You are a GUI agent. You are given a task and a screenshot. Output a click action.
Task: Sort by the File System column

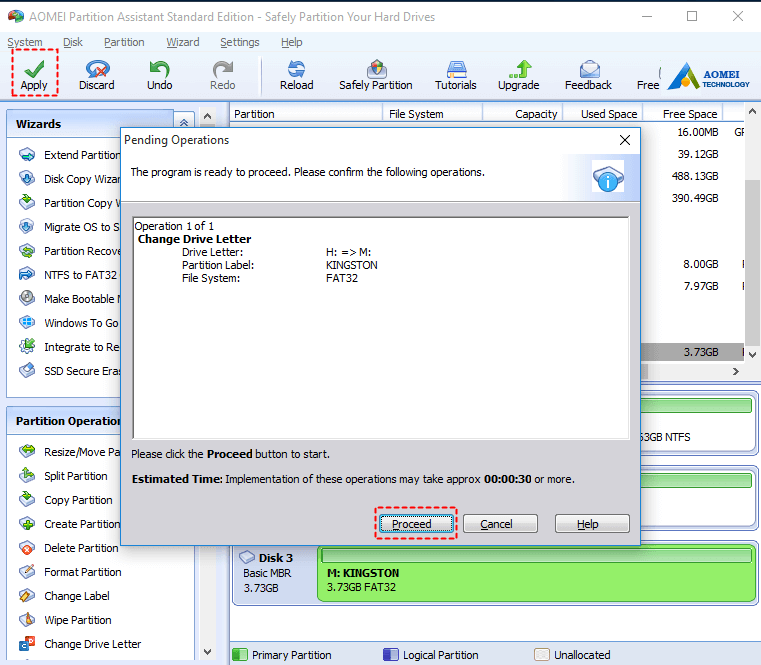(x=432, y=114)
